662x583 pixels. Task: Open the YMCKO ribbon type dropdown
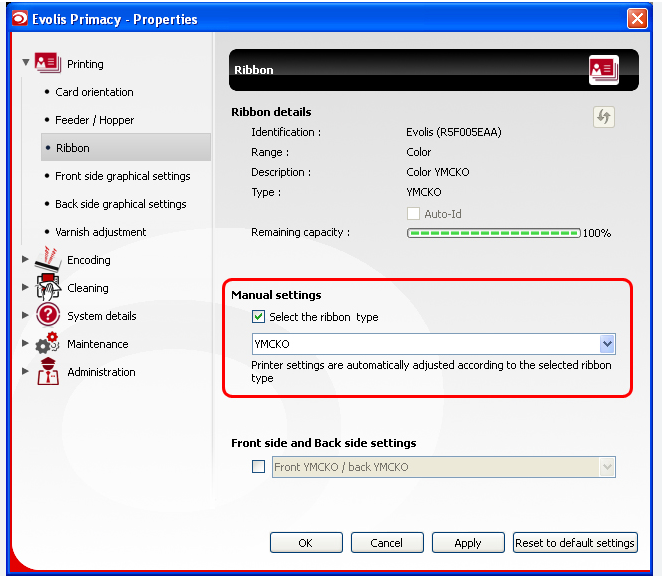pyautogui.click(x=607, y=344)
